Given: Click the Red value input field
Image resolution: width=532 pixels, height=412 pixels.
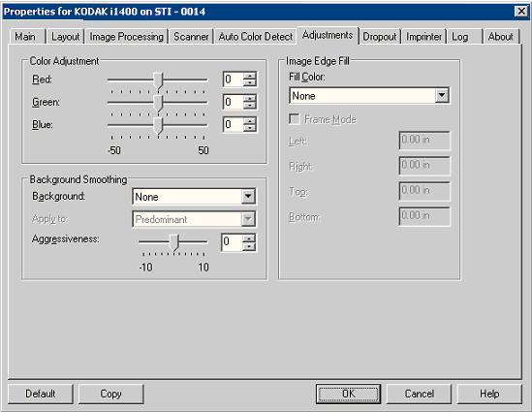Looking at the screenshot, I should pyautogui.click(x=234, y=79).
